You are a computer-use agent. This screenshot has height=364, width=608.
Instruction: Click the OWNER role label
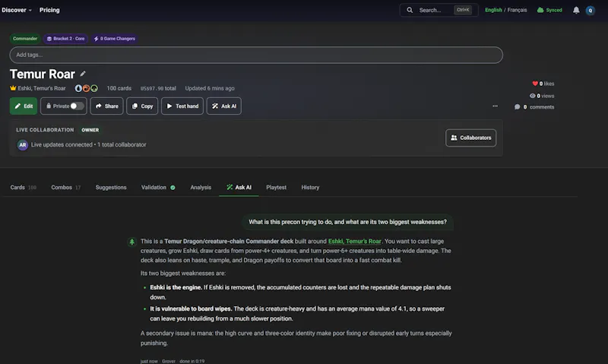(x=90, y=130)
